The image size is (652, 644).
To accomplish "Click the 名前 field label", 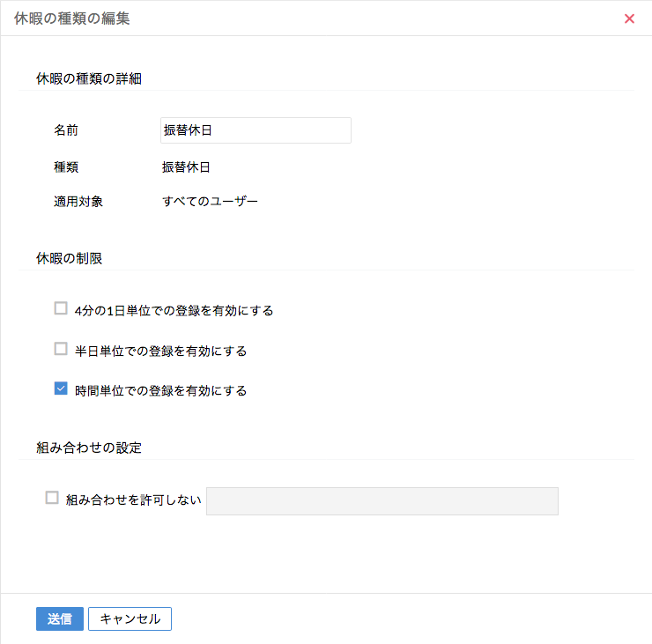I will coord(66,130).
